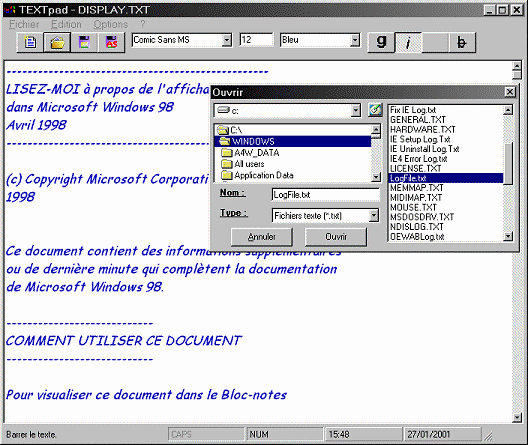Click the New document toolbar icon

pyautogui.click(x=30, y=42)
